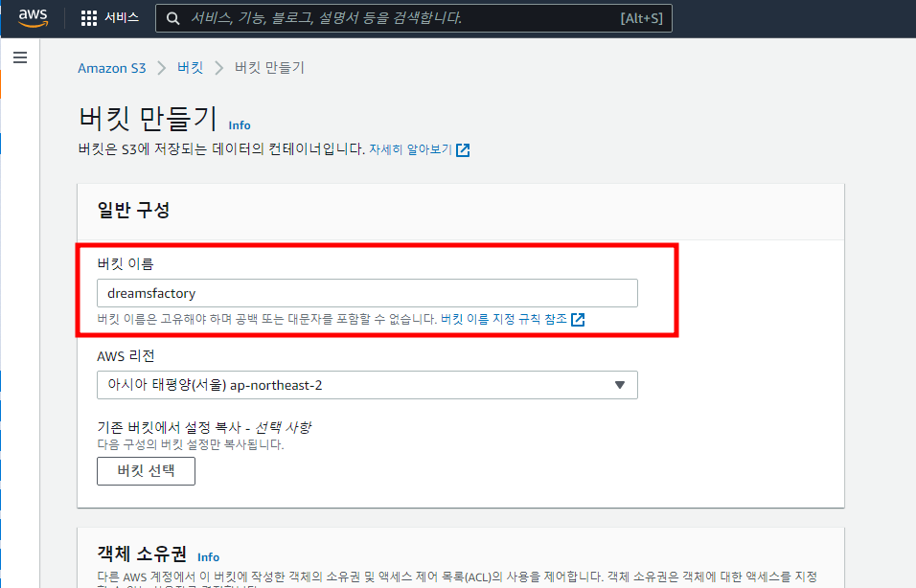
Task: Click the 버킷 만들기 page title
Action: coord(148,119)
